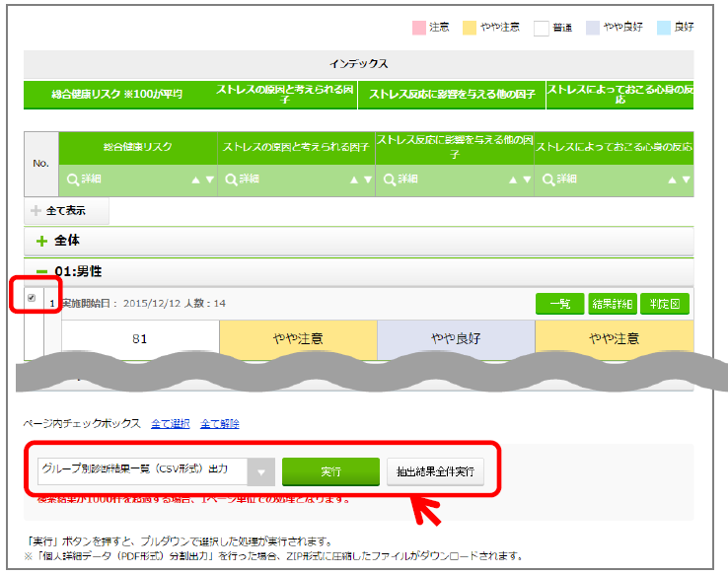Open the 判定図 button
This screenshot has width=728, height=575.
click(x=665, y=304)
